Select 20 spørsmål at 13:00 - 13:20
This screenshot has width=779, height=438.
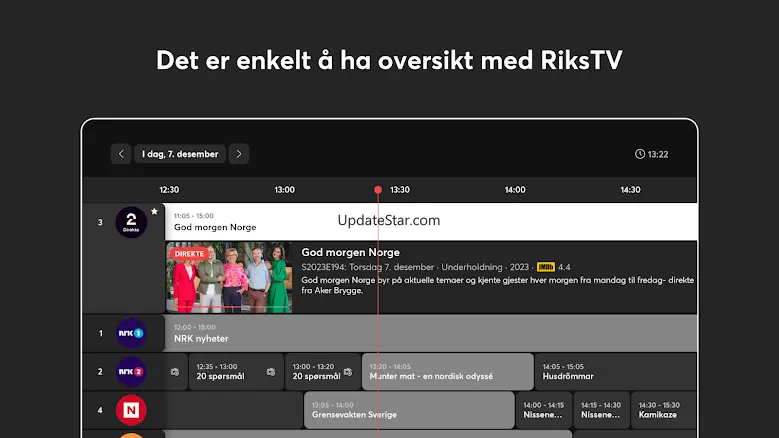[x=322, y=371]
